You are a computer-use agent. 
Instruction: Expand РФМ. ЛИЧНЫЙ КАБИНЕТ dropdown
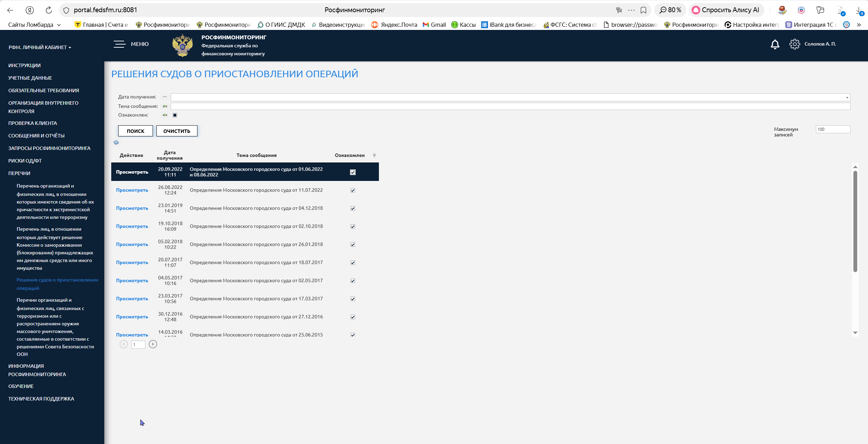pyautogui.click(x=40, y=47)
